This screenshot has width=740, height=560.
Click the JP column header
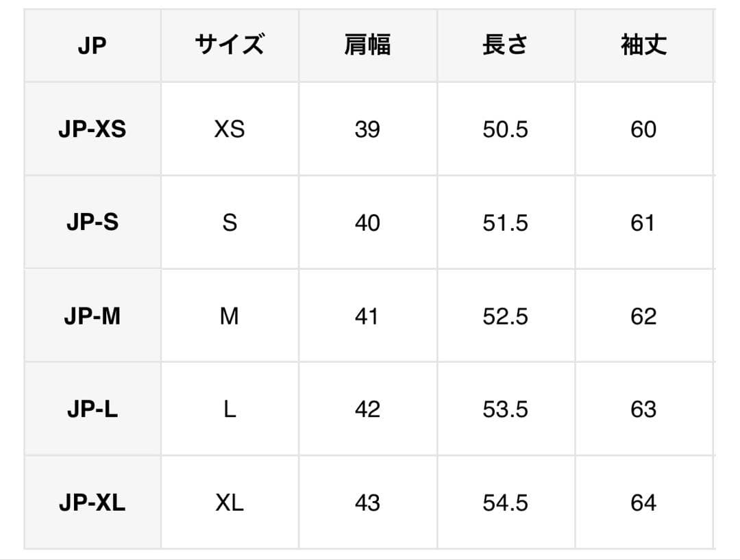click(92, 46)
